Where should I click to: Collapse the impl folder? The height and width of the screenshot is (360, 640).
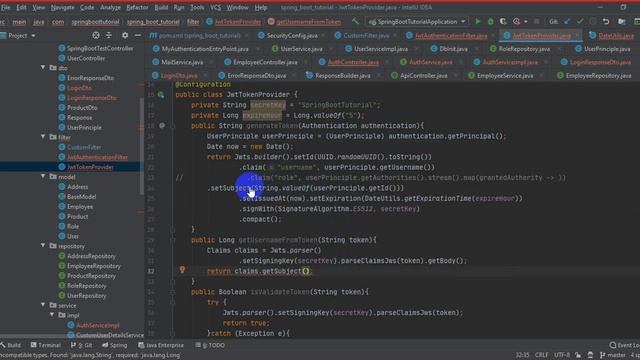coord(52,315)
